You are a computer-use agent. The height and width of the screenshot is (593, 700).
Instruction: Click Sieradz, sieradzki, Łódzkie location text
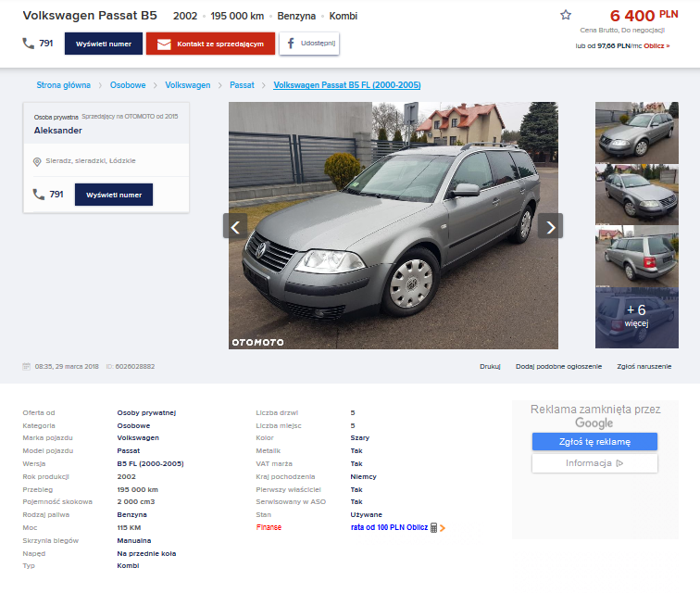[91, 161]
